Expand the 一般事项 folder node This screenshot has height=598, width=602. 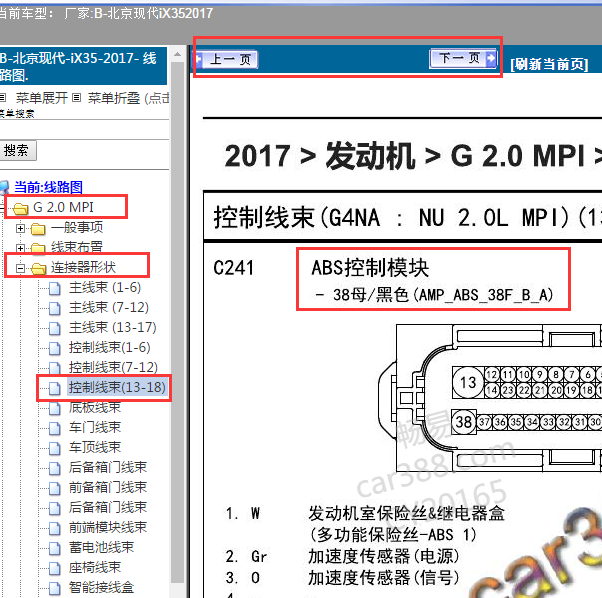coord(20,228)
